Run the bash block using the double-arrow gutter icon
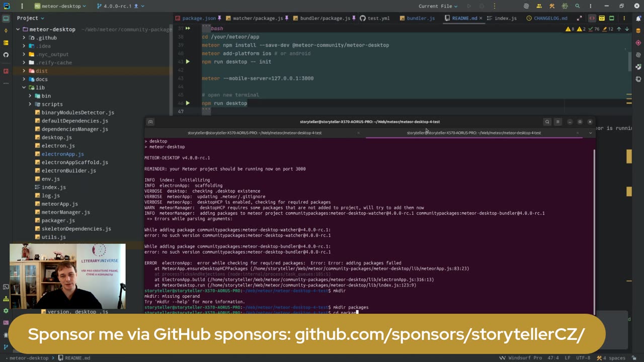 pyautogui.click(x=188, y=29)
